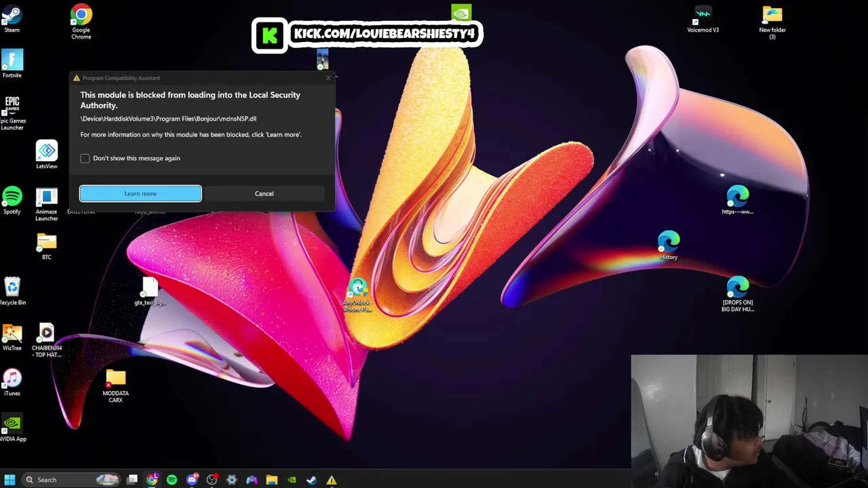The image size is (868, 488).
Task: Select the warning triangle taskbar icon
Action: tap(332, 480)
